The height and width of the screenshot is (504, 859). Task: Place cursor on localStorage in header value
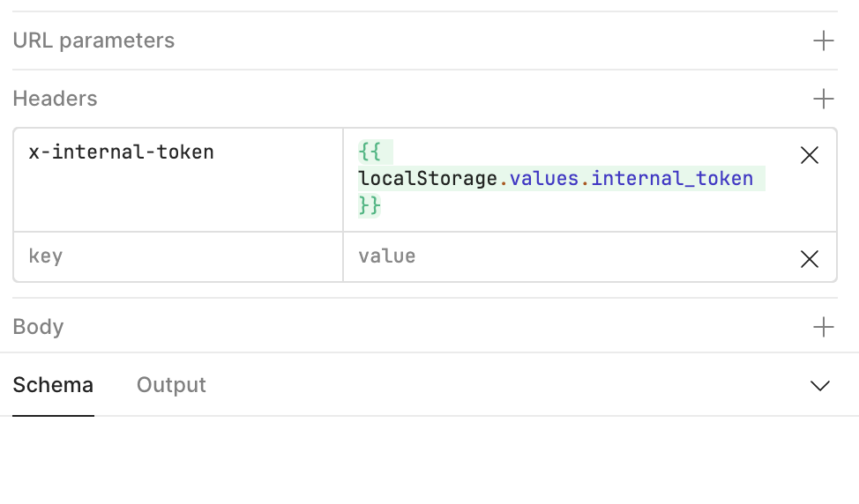tap(428, 179)
